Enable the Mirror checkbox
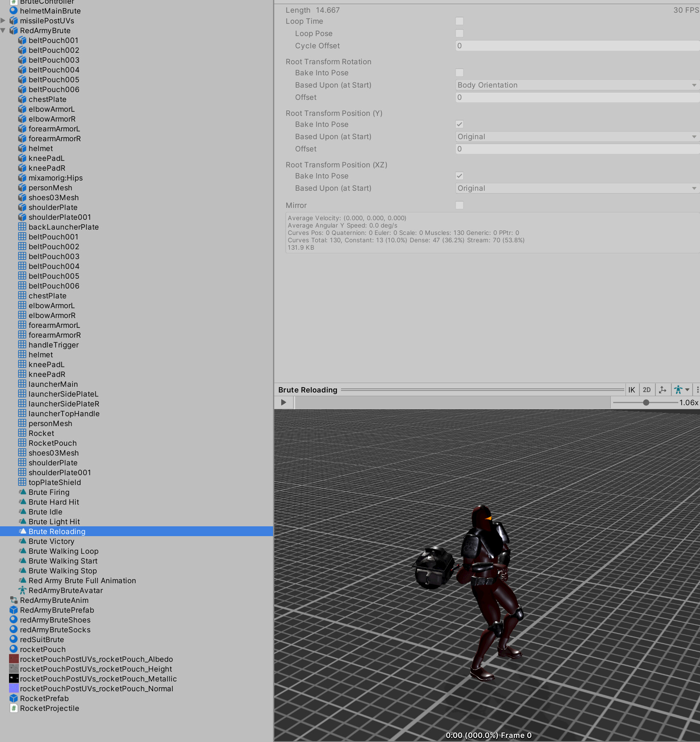 [459, 205]
